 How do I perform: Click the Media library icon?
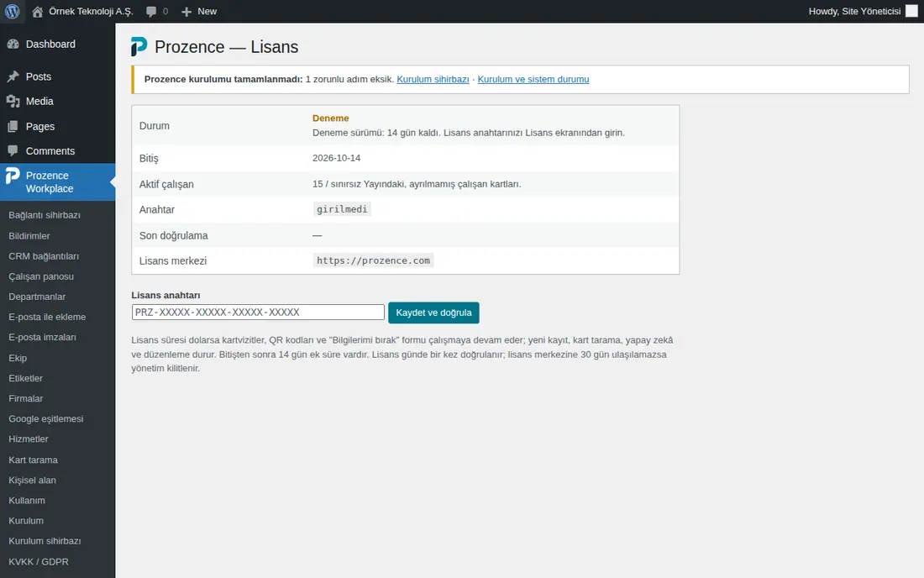[13, 102]
